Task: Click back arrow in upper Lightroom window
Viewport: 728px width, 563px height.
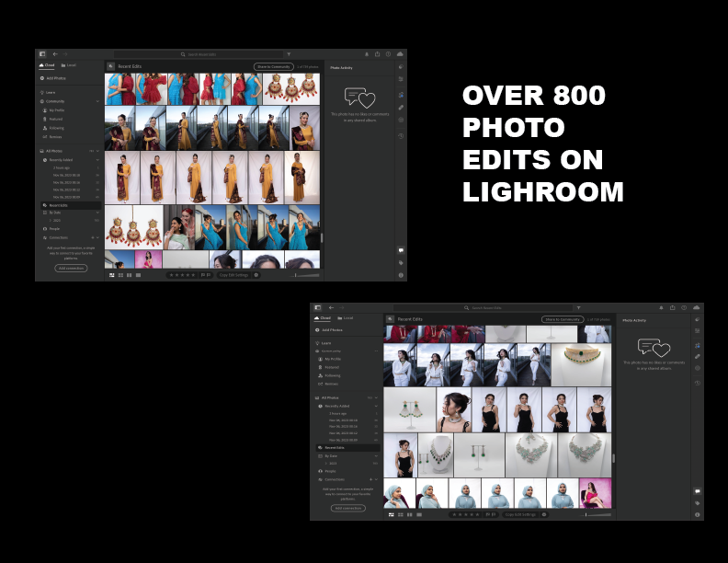Action: click(x=55, y=54)
